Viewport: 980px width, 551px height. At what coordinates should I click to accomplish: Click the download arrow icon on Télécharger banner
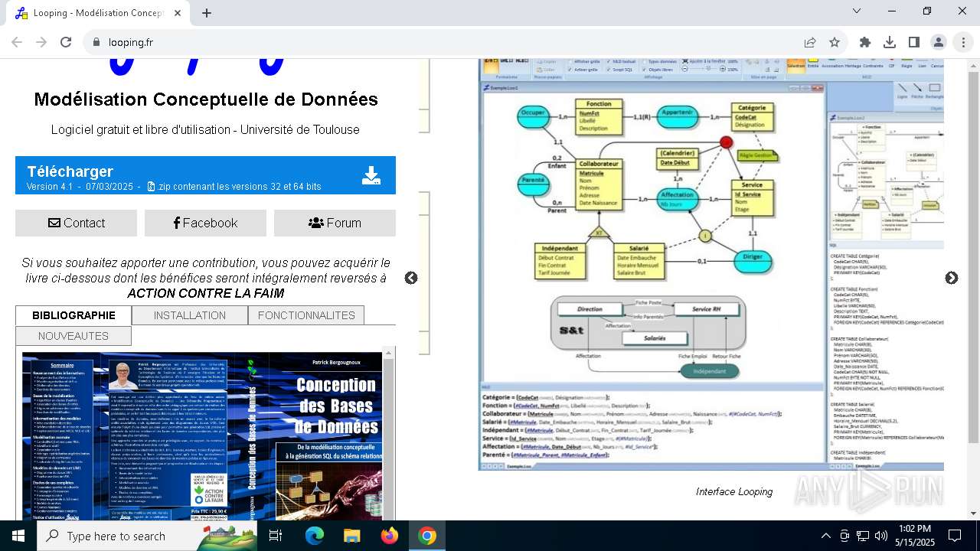coord(371,176)
